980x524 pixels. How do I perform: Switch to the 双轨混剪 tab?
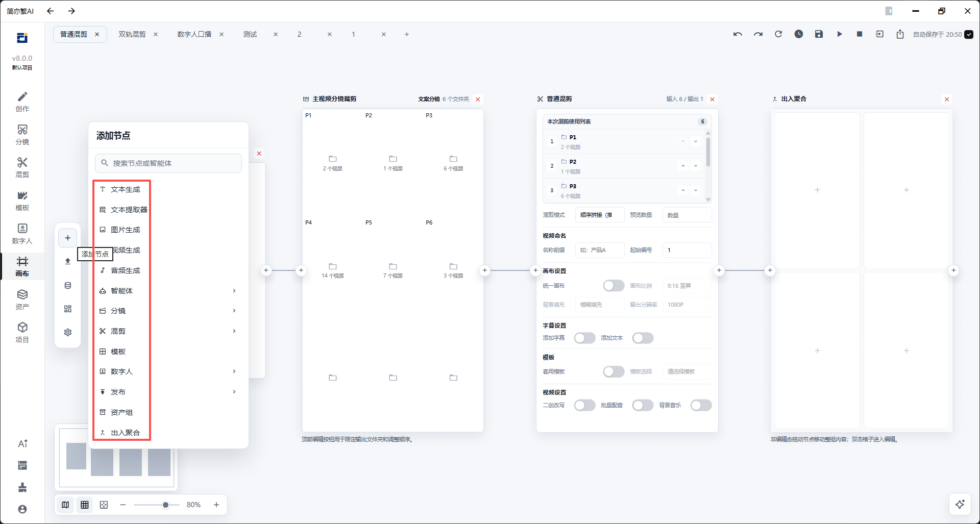(132, 34)
